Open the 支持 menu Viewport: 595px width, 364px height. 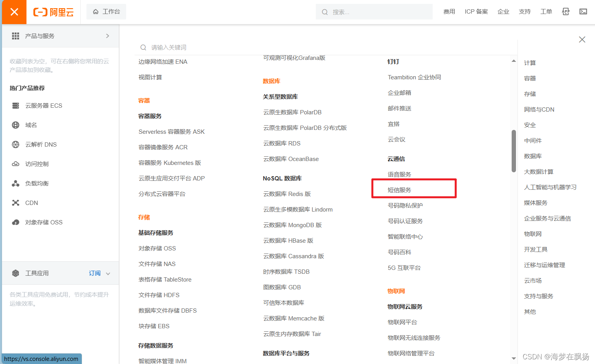pyautogui.click(x=525, y=12)
